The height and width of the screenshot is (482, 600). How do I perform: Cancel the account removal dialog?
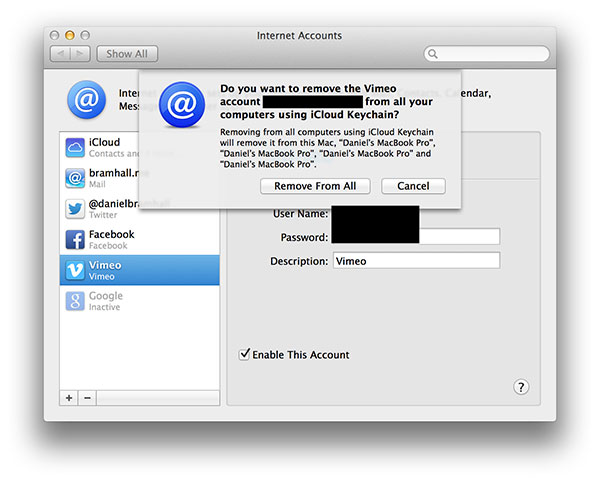pyautogui.click(x=413, y=186)
